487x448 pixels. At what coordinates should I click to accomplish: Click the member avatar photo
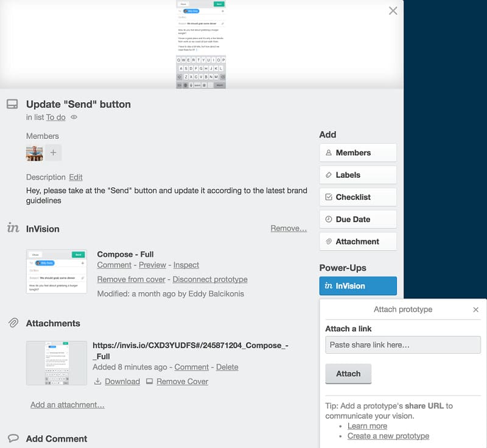35,153
